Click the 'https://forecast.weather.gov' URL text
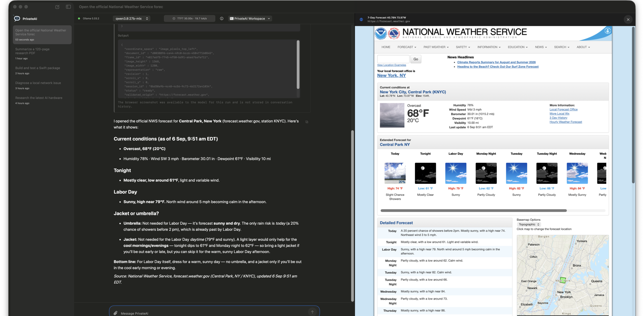Viewport: 644px width, 316px height. coord(389,21)
